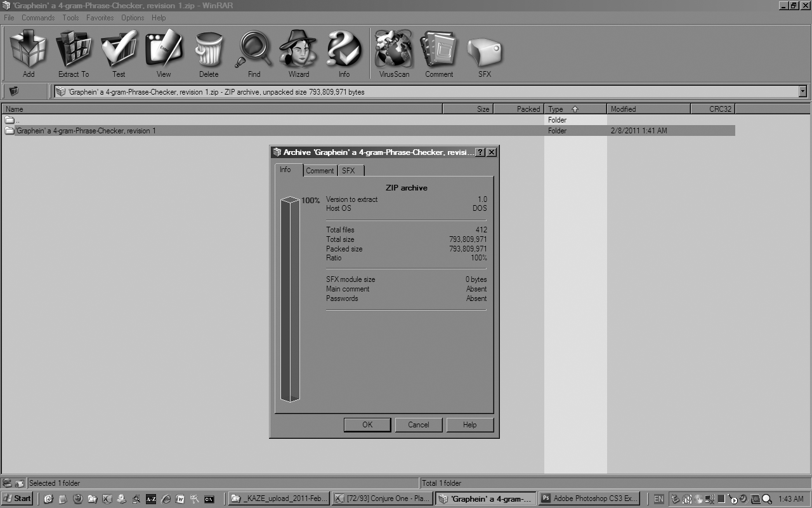Viewport: 812px width, 508px height.
Task: Launch Word from the quick launch bar
Action: [x=180, y=498]
